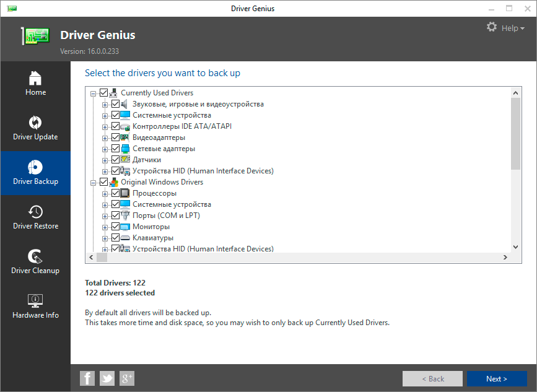537x392 pixels.
Task: Click the horizontal scrollbar thumb of driver list
Action: point(102,258)
